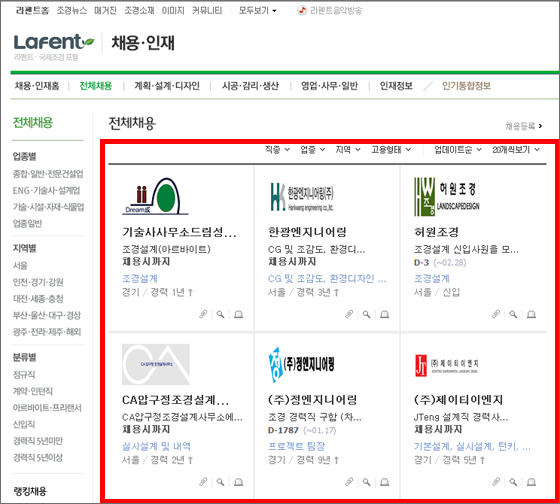Click the paperclip icon on 허원조경 card
This screenshot has height=504, width=560.
click(496, 314)
